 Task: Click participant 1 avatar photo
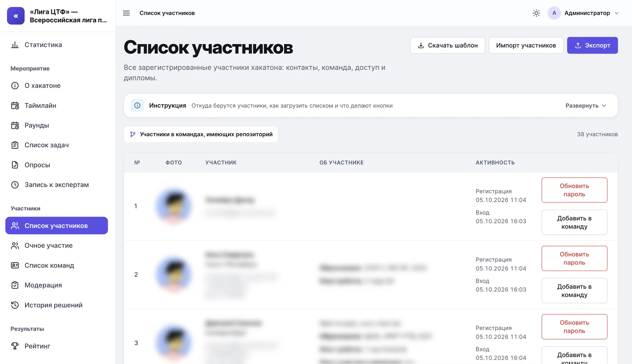[174, 206]
